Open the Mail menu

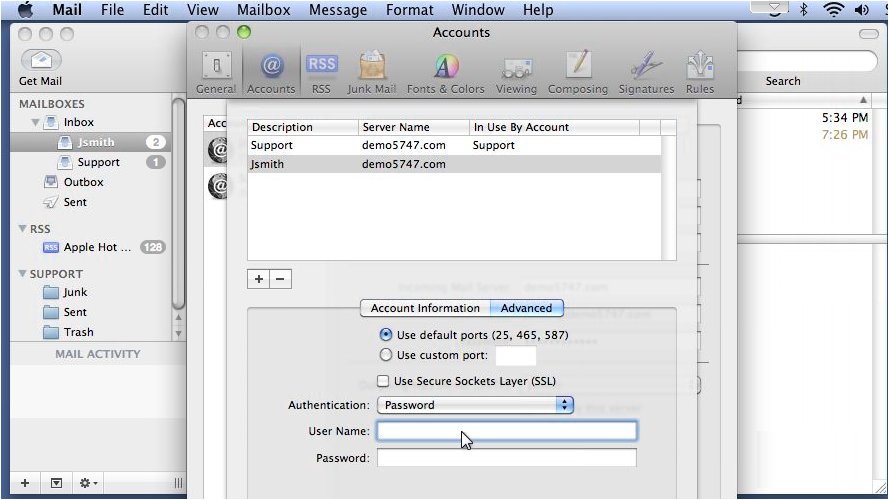click(x=67, y=10)
